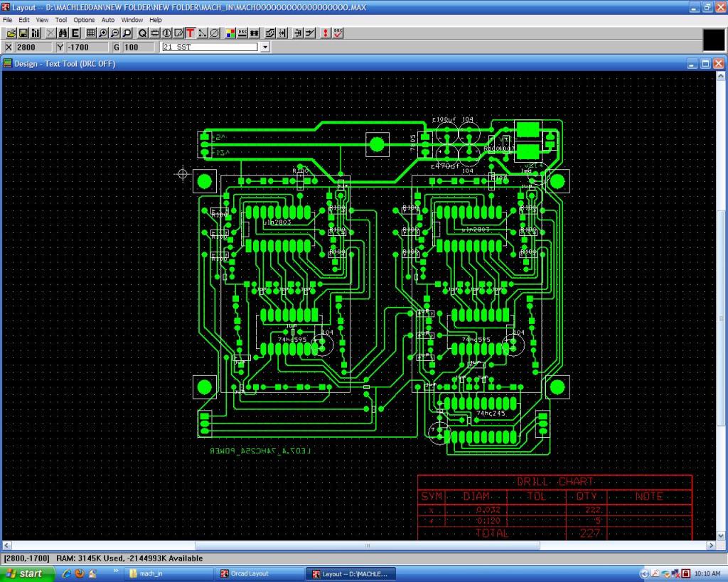This screenshot has width=728, height=582.
Task: Click the red Refresh All icon
Action: pos(326,33)
